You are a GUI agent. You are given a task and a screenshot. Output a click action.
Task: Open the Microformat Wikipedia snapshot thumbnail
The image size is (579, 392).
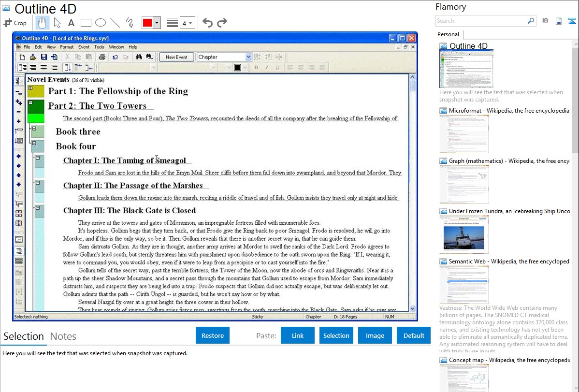(464, 134)
